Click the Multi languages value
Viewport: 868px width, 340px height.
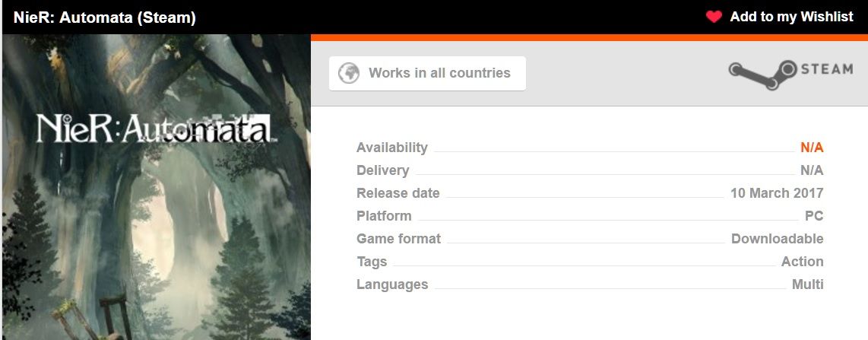[x=808, y=284]
